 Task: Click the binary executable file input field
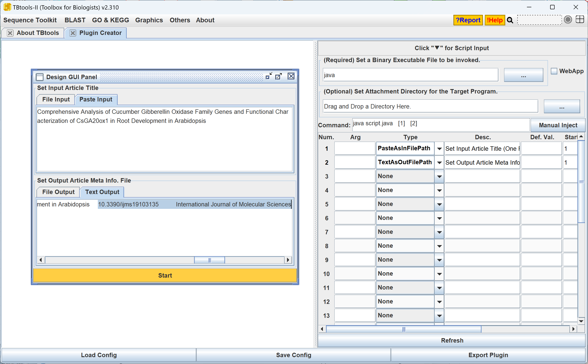click(x=410, y=75)
